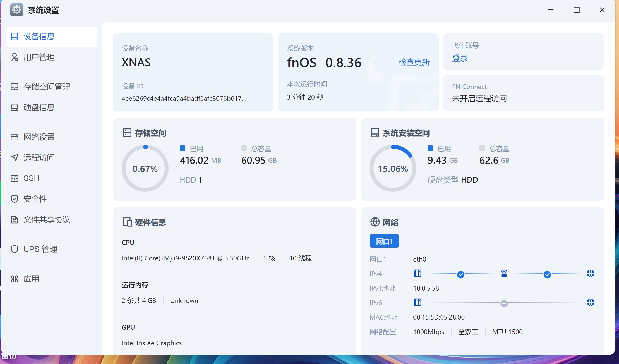The image size is (619, 364).
Task: Click the 0.67% storage usage ring
Action: 145,168
